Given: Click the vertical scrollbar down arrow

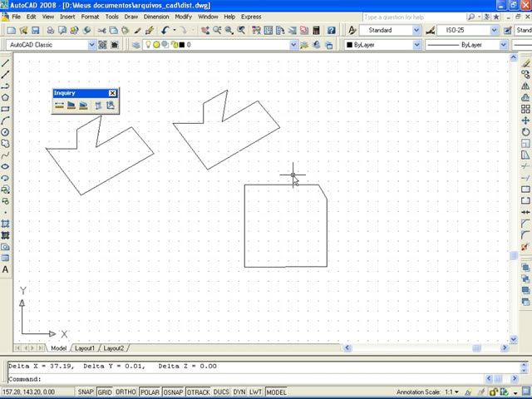Looking at the screenshot, I should pos(514,339).
